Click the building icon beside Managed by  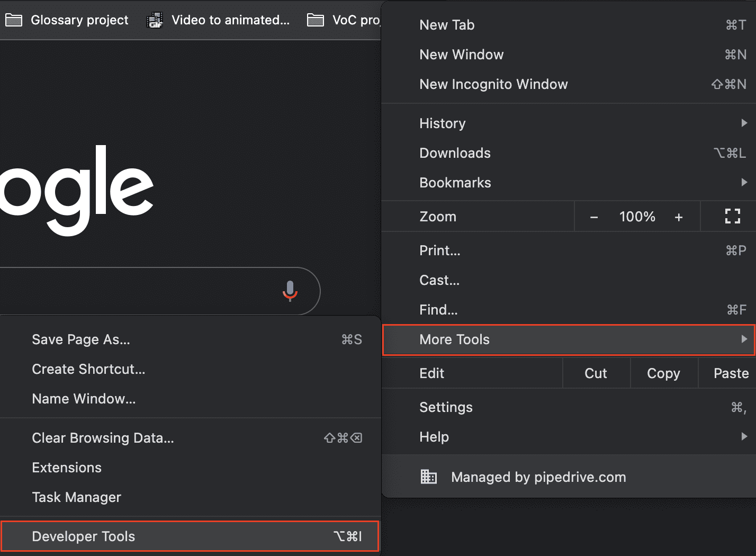428,477
